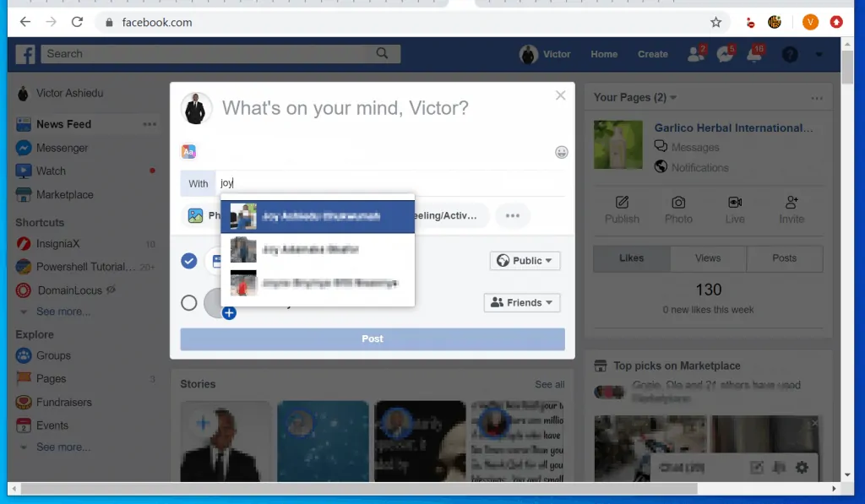Click Invite icon in Your Pages
The image size is (865, 504).
(791, 203)
